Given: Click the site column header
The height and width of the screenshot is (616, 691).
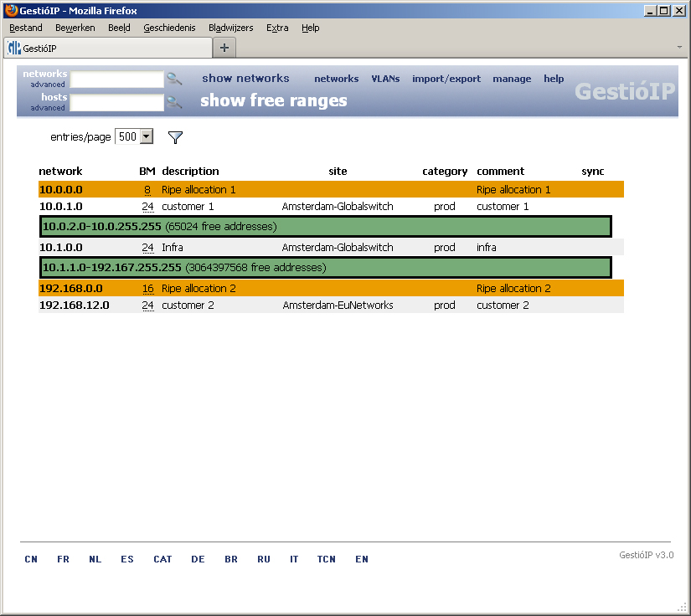Looking at the screenshot, I should [x=338, y=172].
